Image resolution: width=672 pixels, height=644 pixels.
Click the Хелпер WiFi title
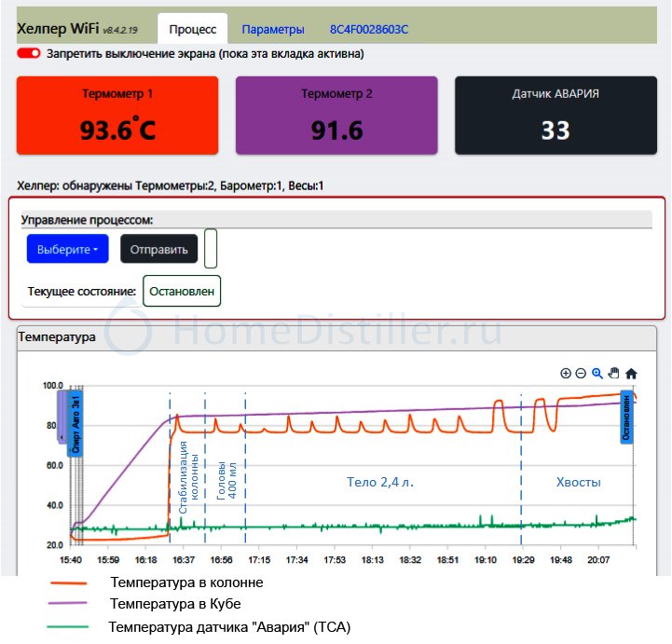(x=58, y=29)
